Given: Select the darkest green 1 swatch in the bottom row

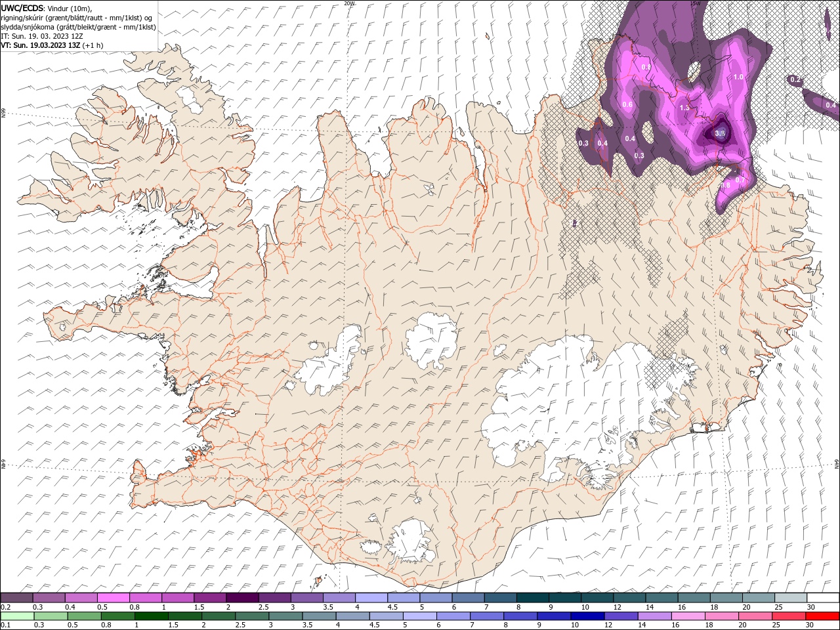Looking at the screenshot, I should (x=151, y=616).
